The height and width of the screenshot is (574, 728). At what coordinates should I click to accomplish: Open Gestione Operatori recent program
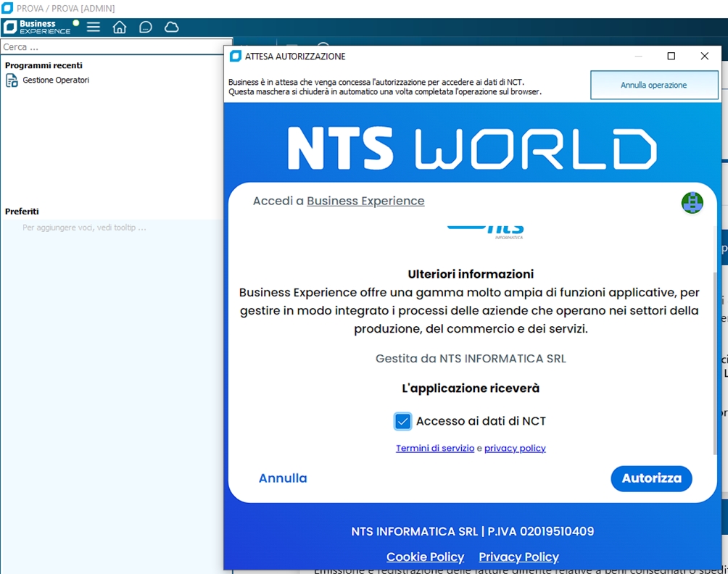click(56, 80)
